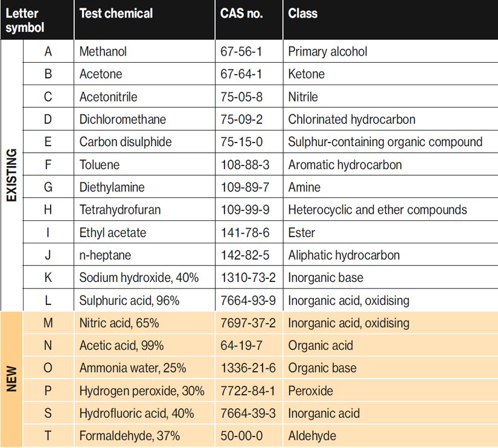
Task: Select 'Nitric acid, 65%' cell
Action: coord(119,323)
